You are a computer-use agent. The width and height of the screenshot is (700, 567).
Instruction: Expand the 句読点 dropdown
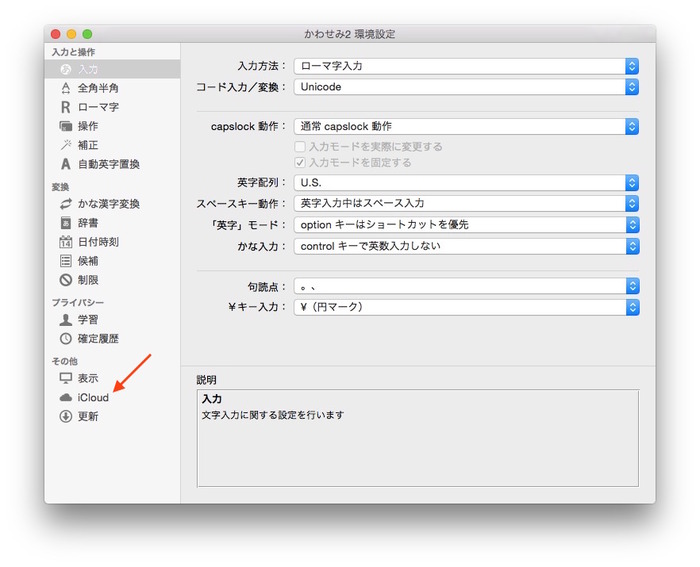(466, 286)
